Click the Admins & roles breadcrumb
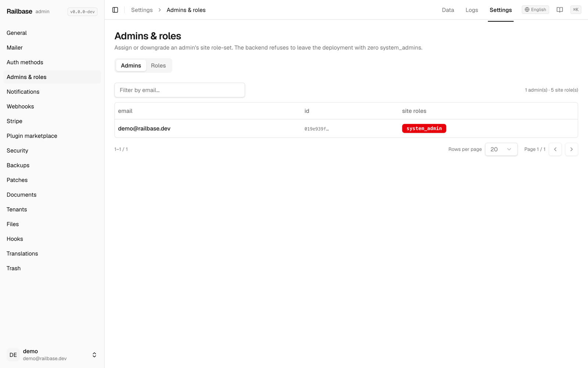 (186, 10)
